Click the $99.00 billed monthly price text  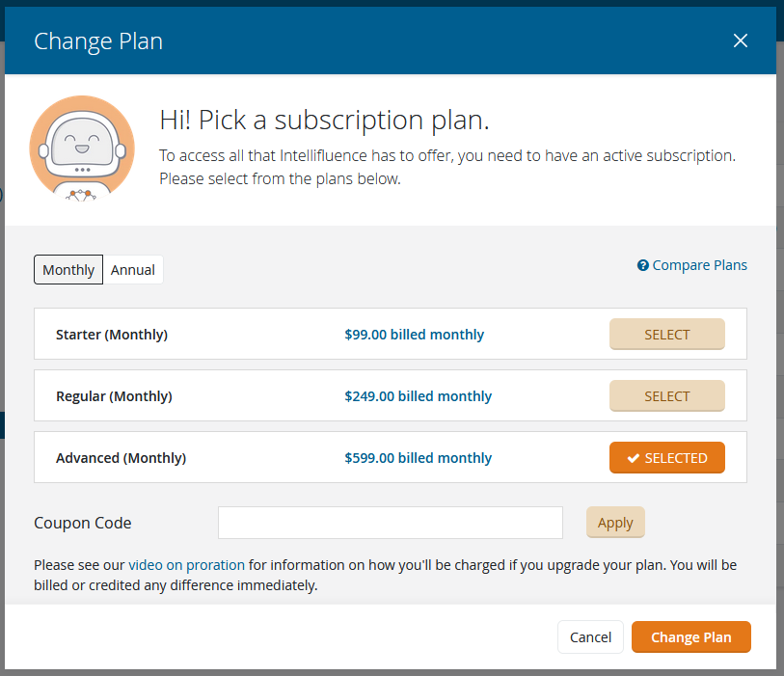(x=414, y=335)
